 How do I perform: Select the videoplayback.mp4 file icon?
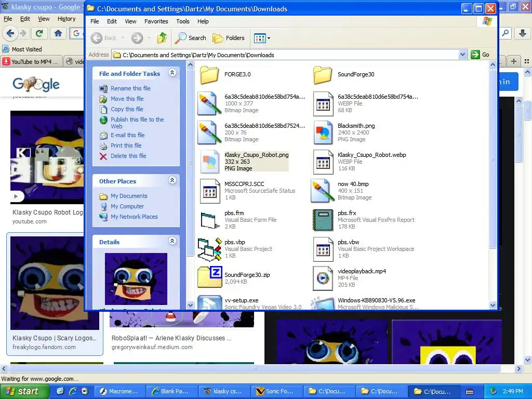point(323,278)
